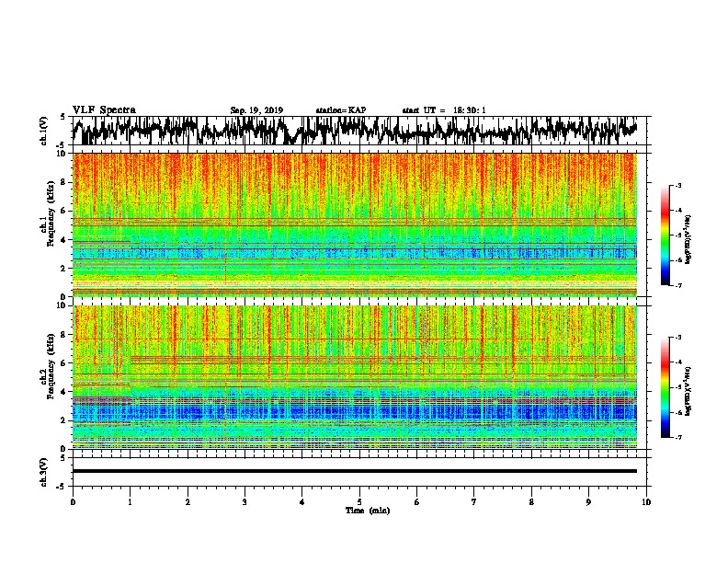Click the time axis tick label "10"
The image size is (728, 563).
click(646, 502)
